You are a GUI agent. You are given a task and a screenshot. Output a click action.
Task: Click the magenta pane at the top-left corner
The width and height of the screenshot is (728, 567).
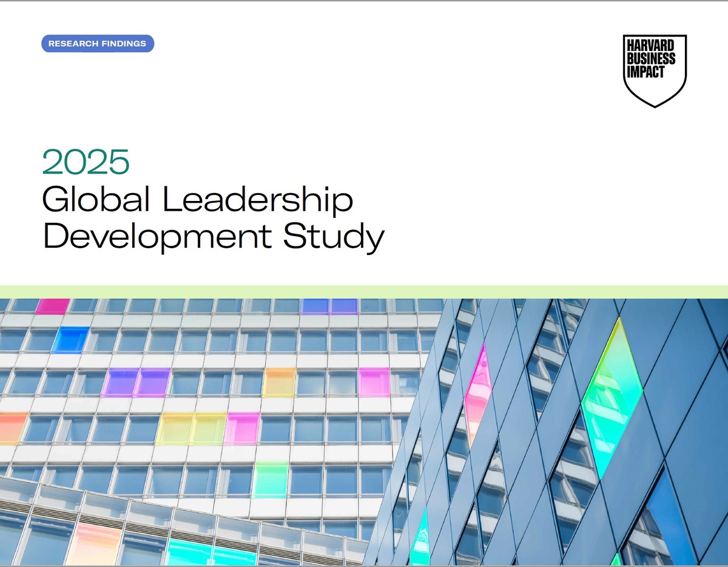click(53, 307)
